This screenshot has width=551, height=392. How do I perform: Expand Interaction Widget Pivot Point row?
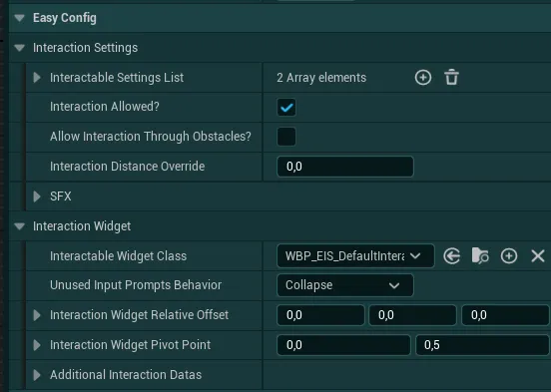pos(37,345)
